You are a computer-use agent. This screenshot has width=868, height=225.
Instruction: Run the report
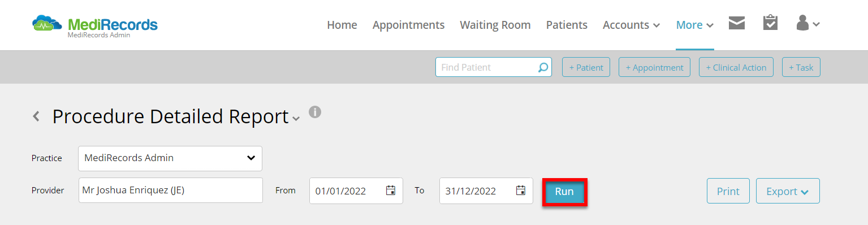pyautogui.click(x=564, y=192)
